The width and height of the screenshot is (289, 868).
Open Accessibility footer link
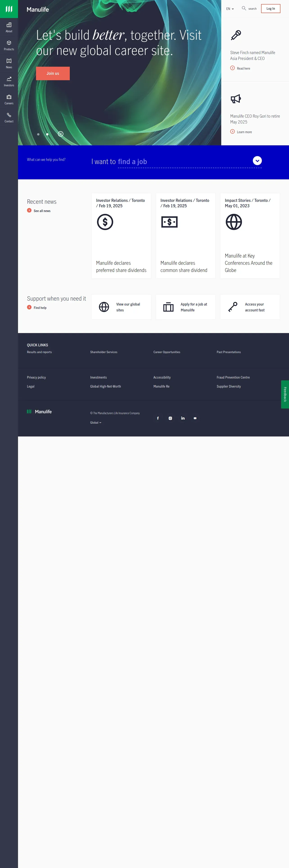pos(162,377)
